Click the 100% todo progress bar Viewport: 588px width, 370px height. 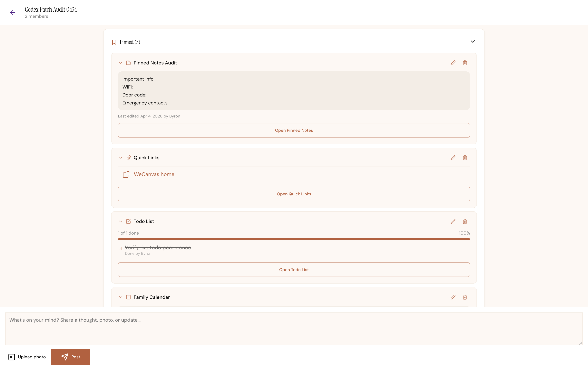pyautogui.click(x=294, y=239)
